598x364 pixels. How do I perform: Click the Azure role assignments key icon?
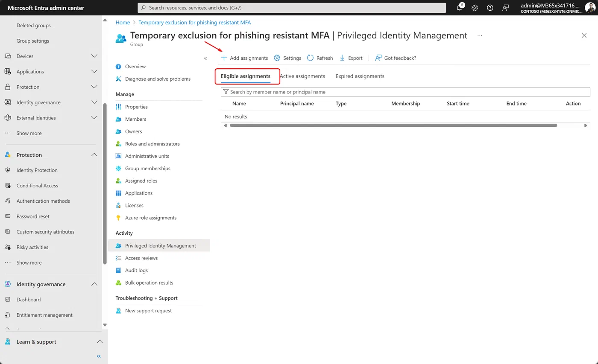coord(119,218)
